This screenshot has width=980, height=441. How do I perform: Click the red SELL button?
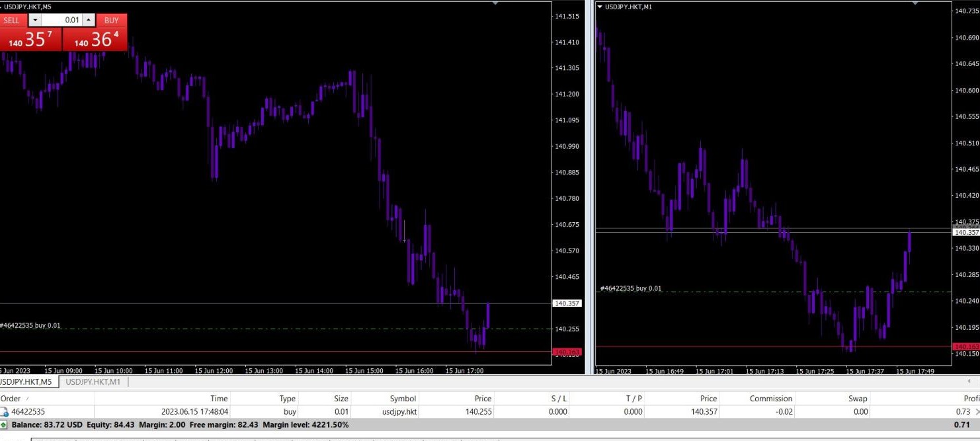click(12, 20)
